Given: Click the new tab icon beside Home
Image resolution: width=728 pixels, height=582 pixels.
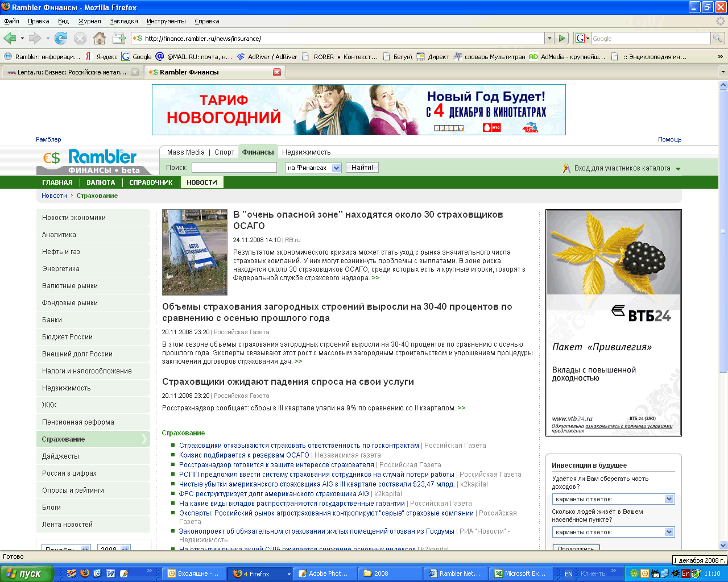Looking at the screenshot, I should pos(119,38).
